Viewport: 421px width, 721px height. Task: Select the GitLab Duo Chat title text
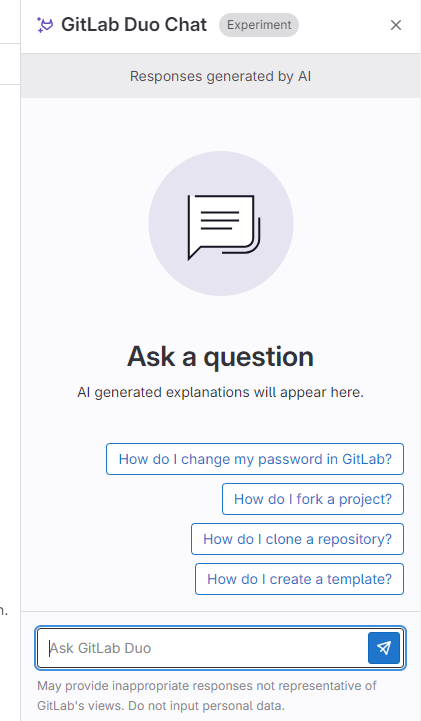(x=134, y=25)
